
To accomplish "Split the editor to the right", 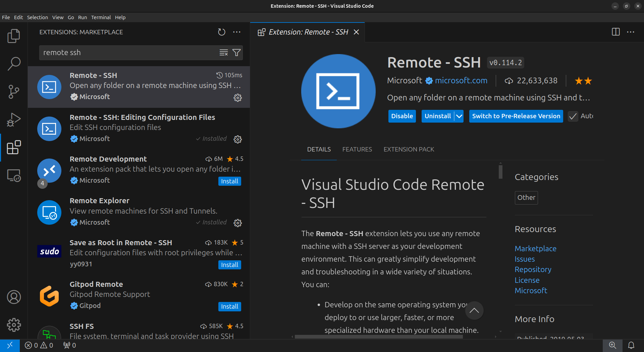I will (x=615, y=32).
